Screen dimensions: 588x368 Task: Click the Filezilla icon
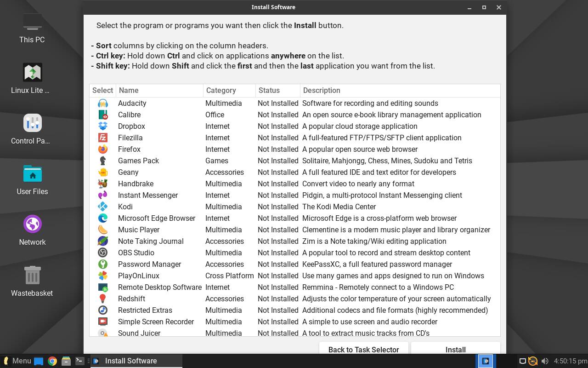click(103, 138)
